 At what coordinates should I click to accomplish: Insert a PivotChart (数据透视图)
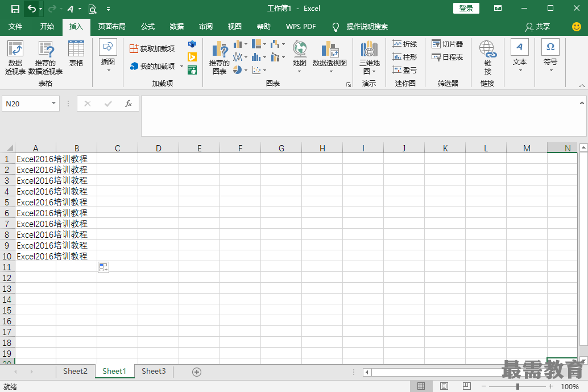(x=330, y=57)
